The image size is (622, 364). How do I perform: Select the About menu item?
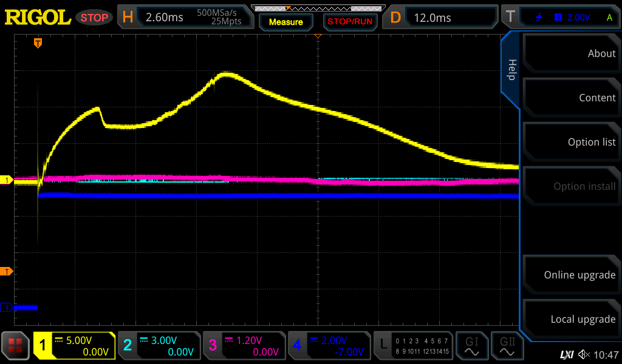click(x=571, y=53)
